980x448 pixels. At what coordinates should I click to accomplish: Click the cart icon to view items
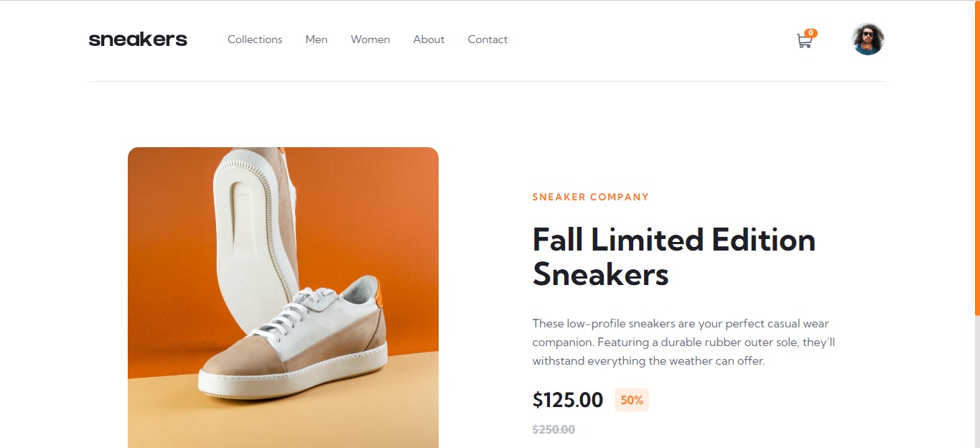pyautogui.click(x=804, y=41)
